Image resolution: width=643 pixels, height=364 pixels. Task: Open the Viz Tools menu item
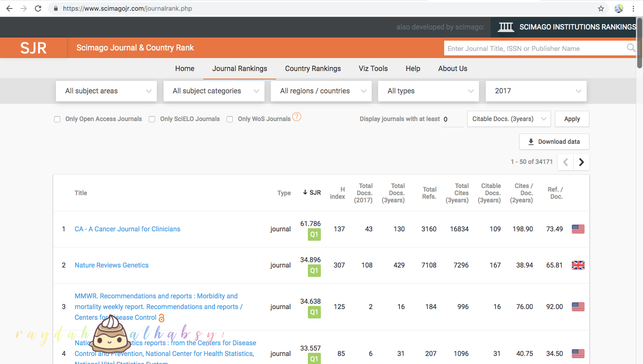[x=373, y=69]
